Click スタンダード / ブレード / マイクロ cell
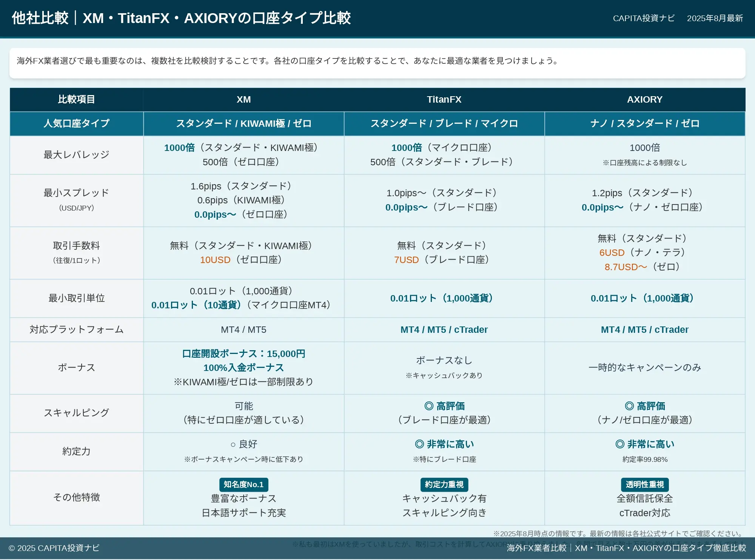Image resolution: width=755 pixels, height=560 pixels. 444,123
